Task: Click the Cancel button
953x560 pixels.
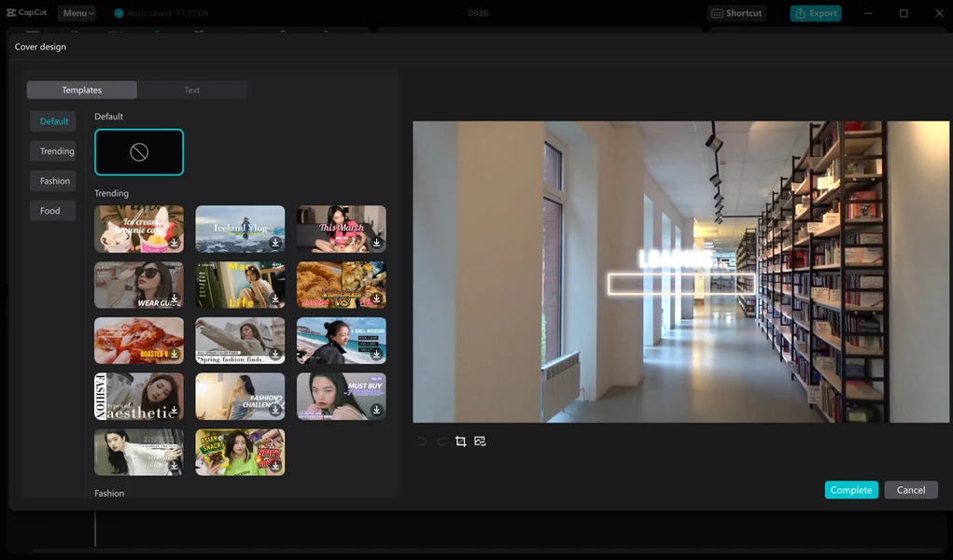Action: click(910, 490)
